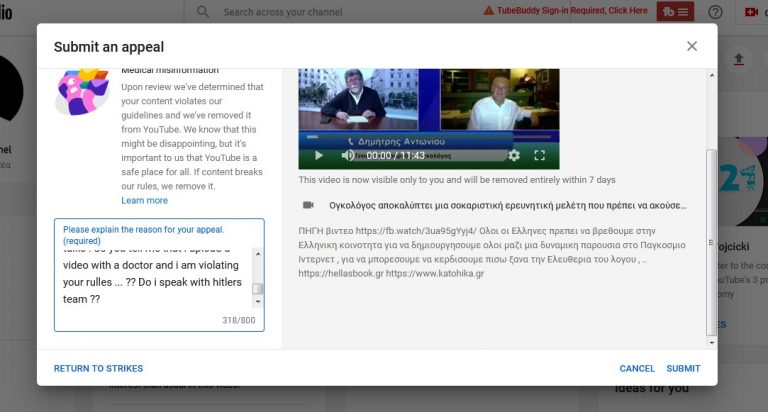
Task: Click the appeal reason text box
Action: pos(159,275)
